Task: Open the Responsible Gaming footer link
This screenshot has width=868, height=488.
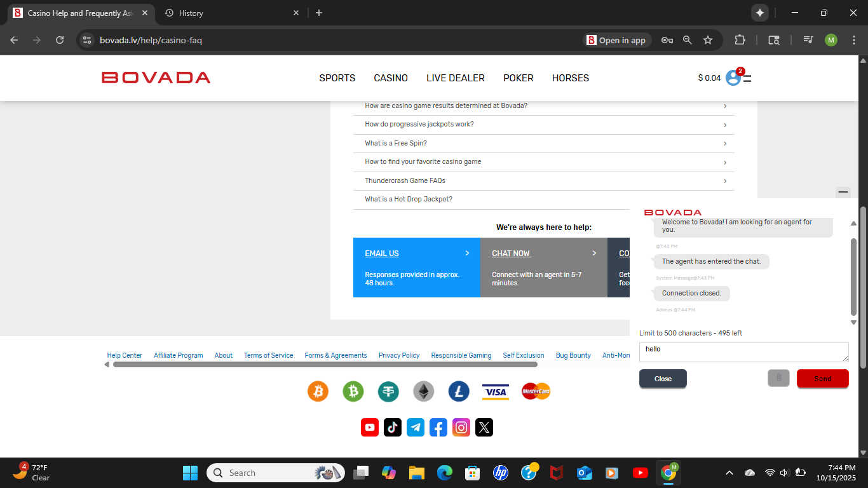Action: click(461, 355)
